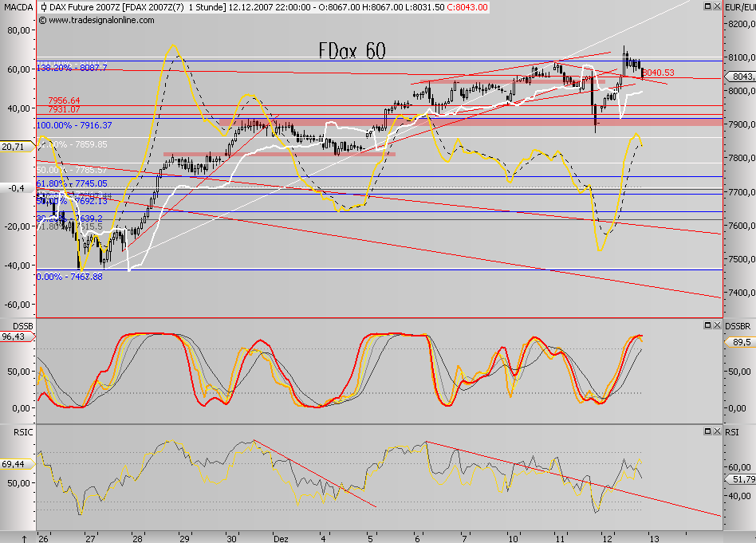This screenshot has height=543, width=756.
Task: Select the 138.20% - 8087.7 Fibonacci label
Action: (72, 68)
